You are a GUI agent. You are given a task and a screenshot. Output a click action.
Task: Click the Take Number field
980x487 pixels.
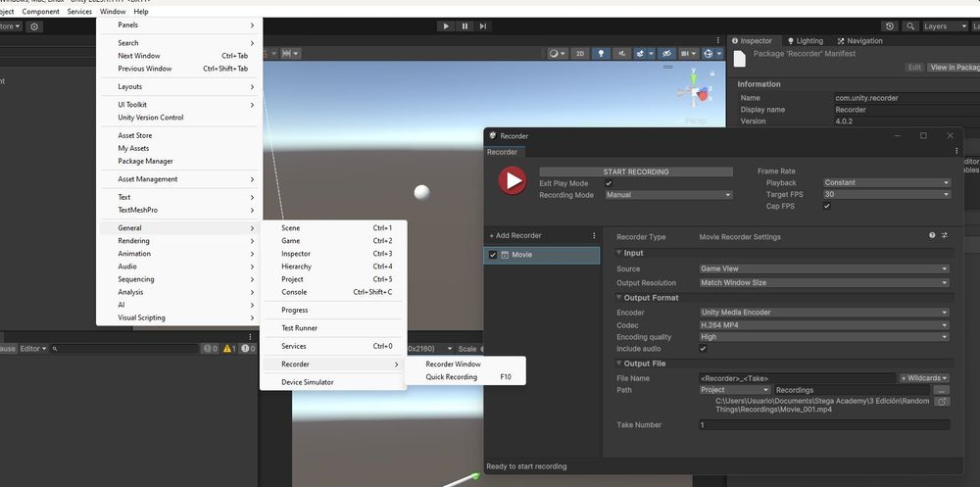pos(824,425)
